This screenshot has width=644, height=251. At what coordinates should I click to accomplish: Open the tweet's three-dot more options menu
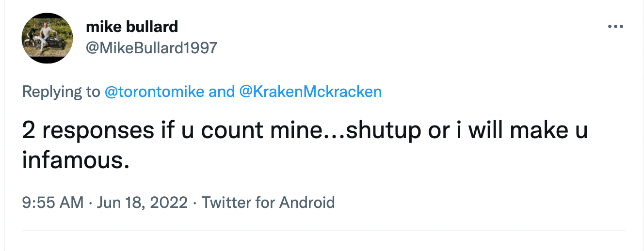click(x=615, y=27)
